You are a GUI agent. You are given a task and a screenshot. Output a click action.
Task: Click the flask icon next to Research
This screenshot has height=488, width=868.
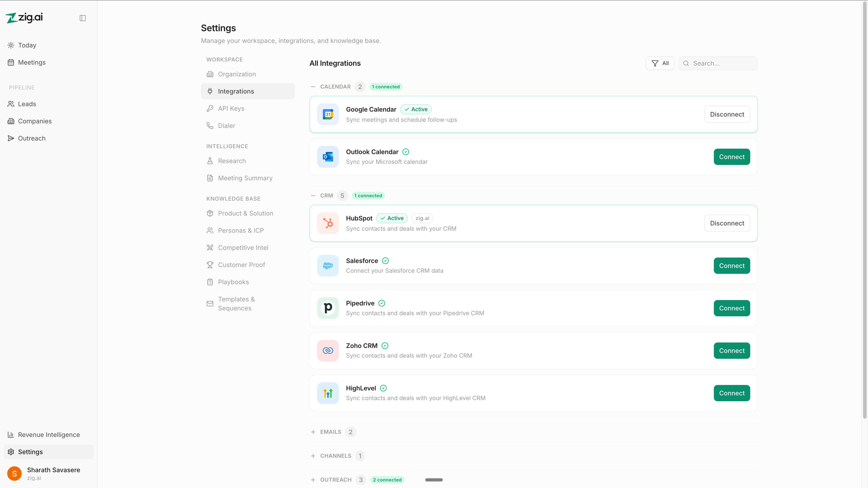tap(210, 161)
